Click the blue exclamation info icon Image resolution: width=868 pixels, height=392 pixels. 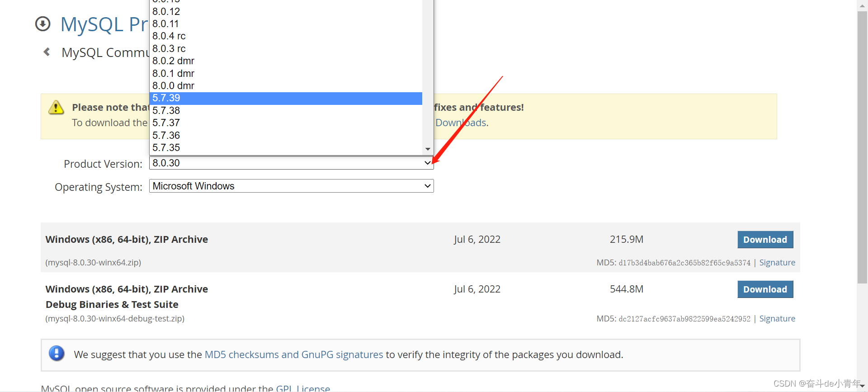(x=57, y=353)
